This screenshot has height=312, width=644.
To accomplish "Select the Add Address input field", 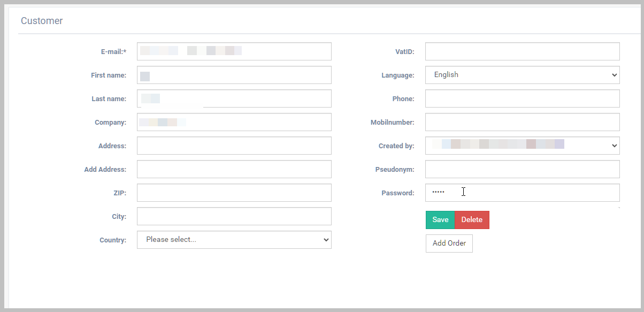I will [x=234, y=169].
